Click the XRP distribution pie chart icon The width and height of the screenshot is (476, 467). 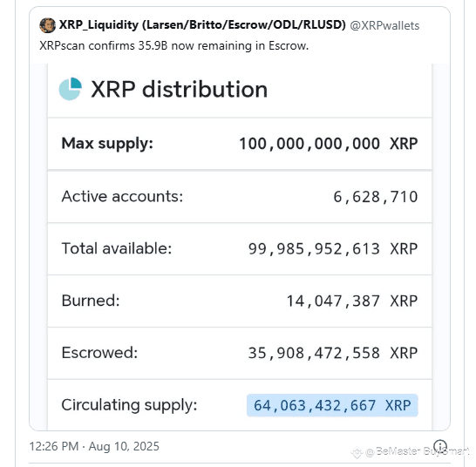[x=71, y=89]
